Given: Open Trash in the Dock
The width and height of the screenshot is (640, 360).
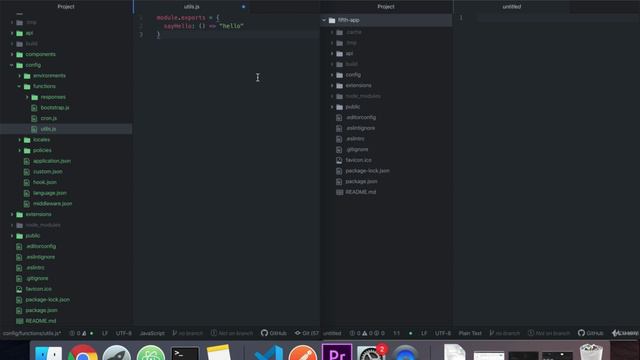Looking at the screenshot, I should click(x=591, y=352).
